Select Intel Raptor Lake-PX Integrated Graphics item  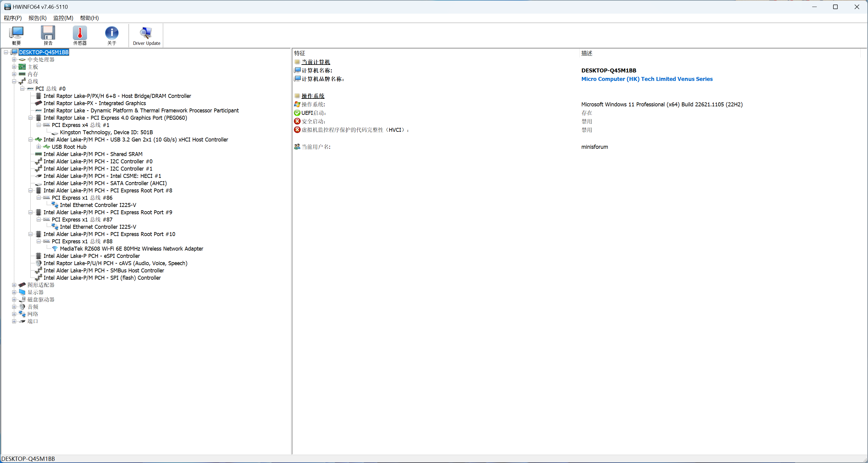click(x=94, y=103)
